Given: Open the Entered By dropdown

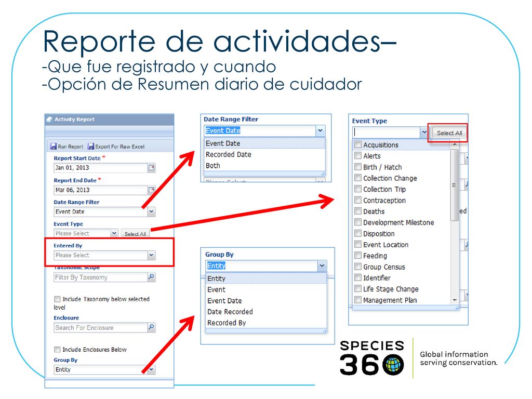Looking at the screenshot, I should (x=151, y=255).
